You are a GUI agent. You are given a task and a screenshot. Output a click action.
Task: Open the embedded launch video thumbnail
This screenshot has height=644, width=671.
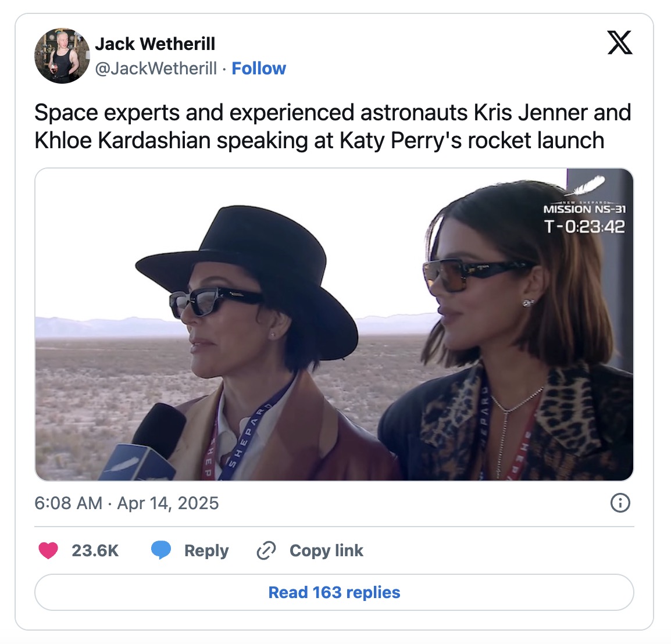pyautogui.click(x=334, y=324)
